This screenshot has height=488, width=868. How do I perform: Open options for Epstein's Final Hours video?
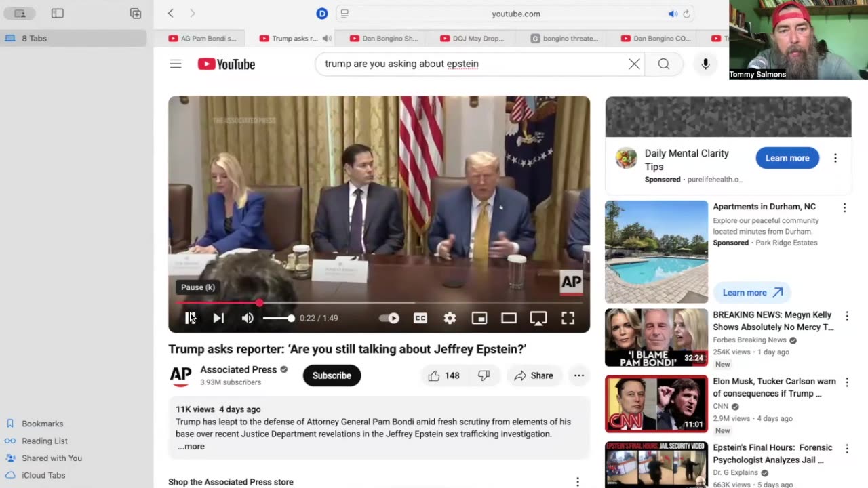click(x=846, y=449)
